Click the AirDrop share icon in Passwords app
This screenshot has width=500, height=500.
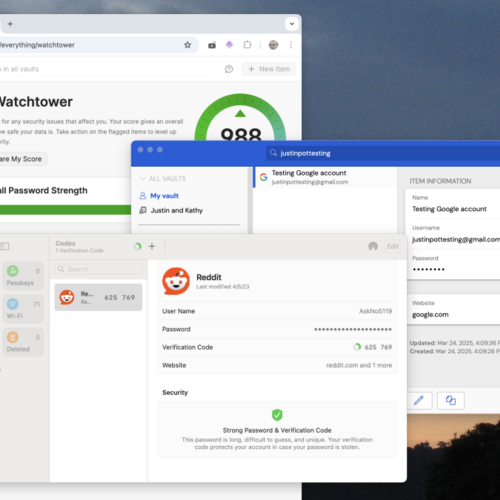373,246
